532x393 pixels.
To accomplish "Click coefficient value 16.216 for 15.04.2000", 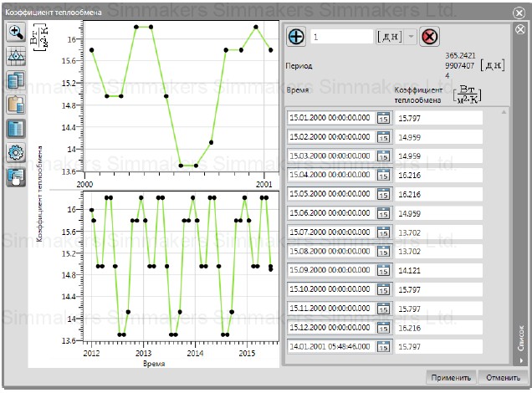I will (438, 175).
